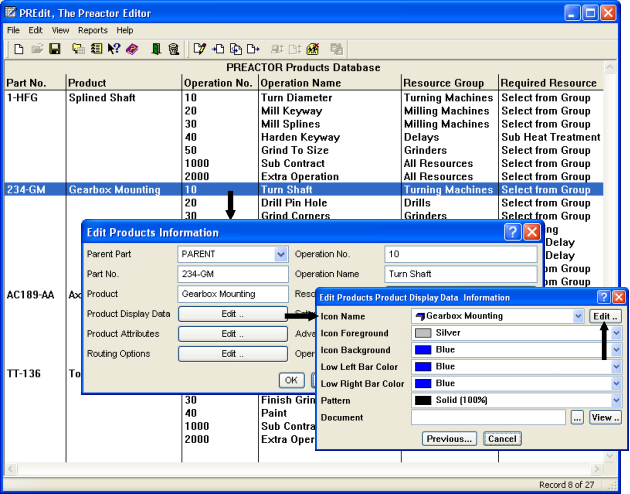This screenshot has width=630, height=494.
Task: Click the horizontal scrollbar right arrow
Action: [x=597, y=469]
